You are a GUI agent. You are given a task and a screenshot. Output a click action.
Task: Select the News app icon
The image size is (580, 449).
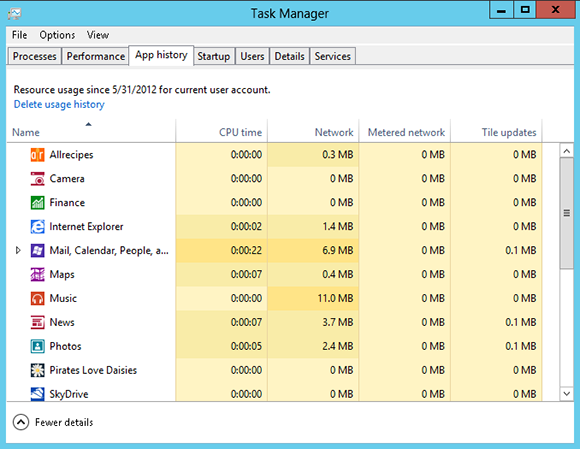[x=37, y=322]
